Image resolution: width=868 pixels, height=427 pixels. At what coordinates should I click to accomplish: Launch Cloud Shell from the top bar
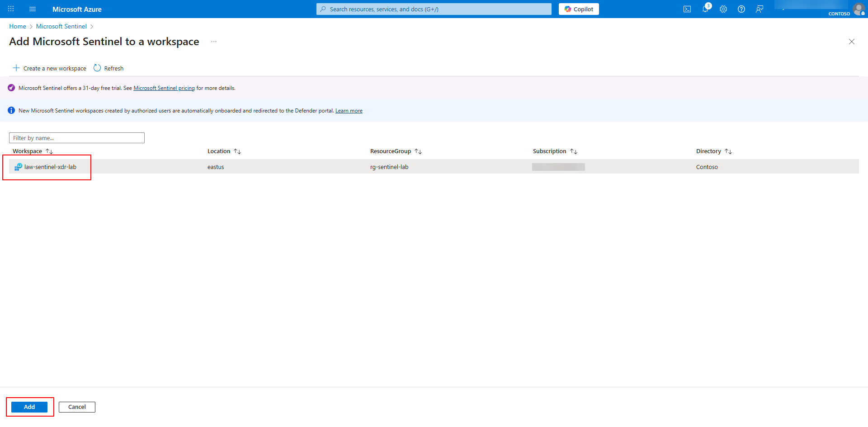[x=687, y=9]
